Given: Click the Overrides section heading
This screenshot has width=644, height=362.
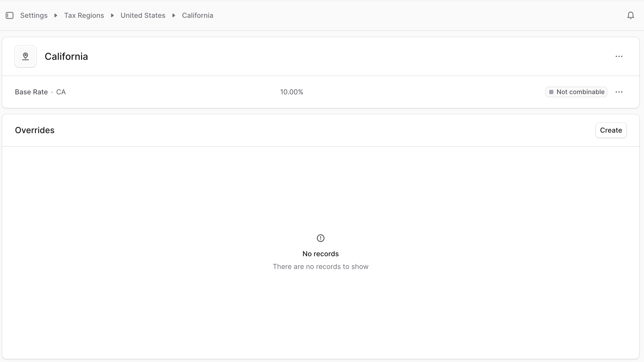Looking at the screenshot, I should pyautogui.click(x=35, y=130).
